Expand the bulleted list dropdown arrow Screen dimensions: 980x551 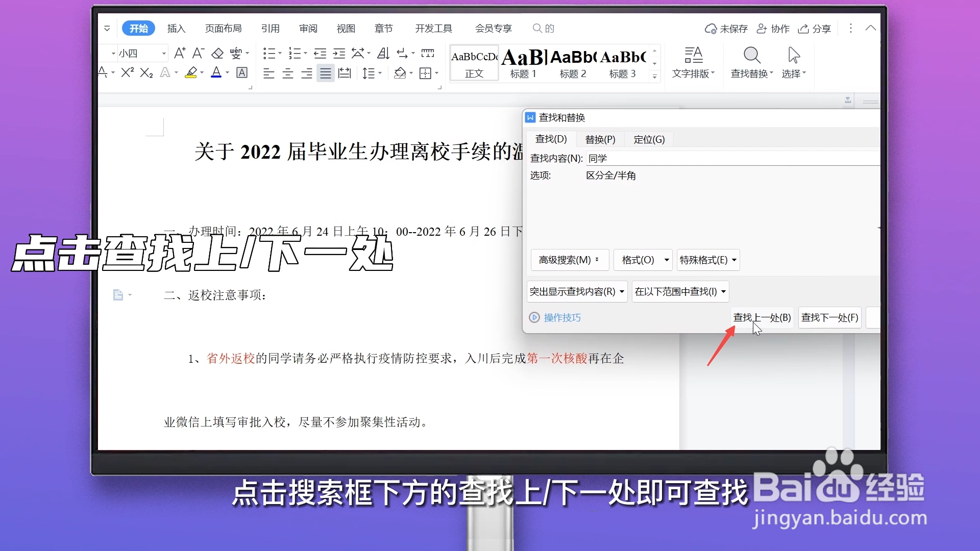click(x=280, y=53)
